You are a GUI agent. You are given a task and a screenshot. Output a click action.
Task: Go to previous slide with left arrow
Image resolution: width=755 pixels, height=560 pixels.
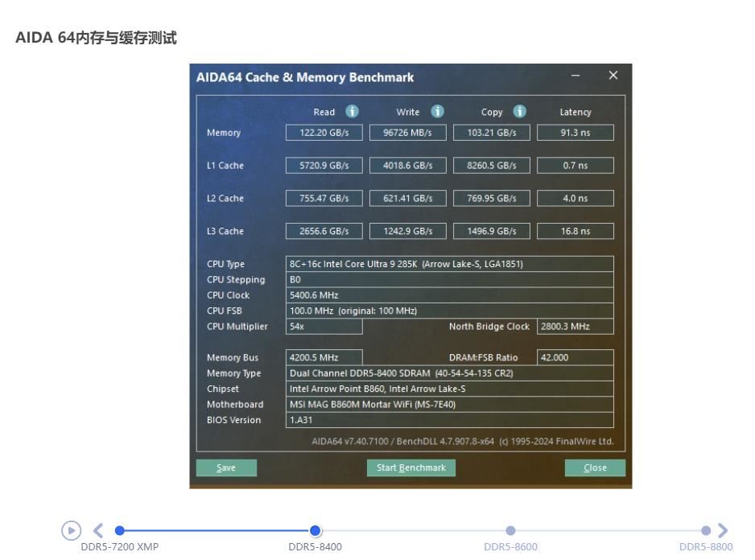pos(97,530)
